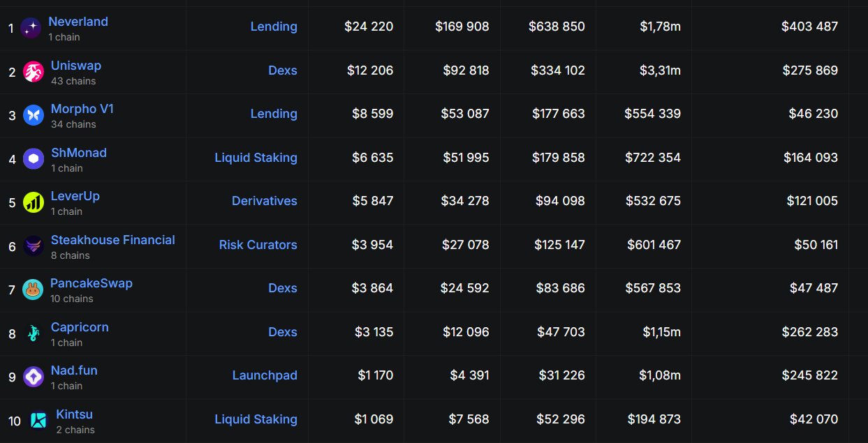Viewport: 868px width, 443px height.
Task: Open the Launchpad category link
Action: coord(265,375)
